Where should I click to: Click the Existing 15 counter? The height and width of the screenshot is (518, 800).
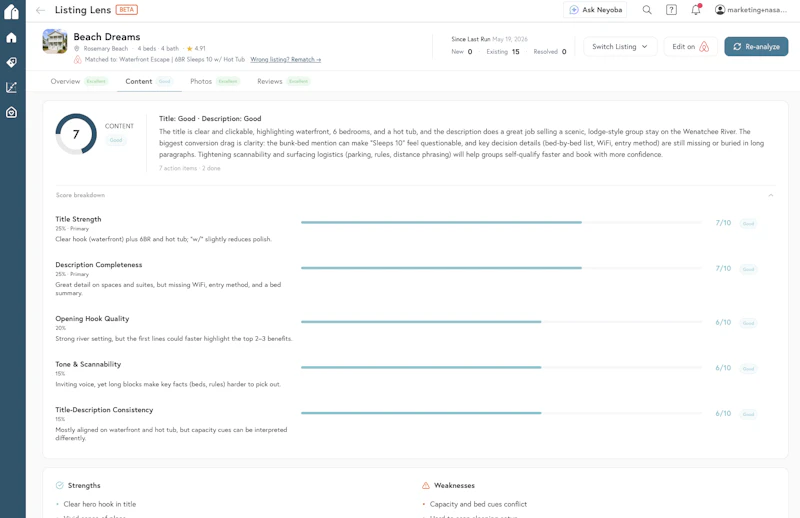503,52
